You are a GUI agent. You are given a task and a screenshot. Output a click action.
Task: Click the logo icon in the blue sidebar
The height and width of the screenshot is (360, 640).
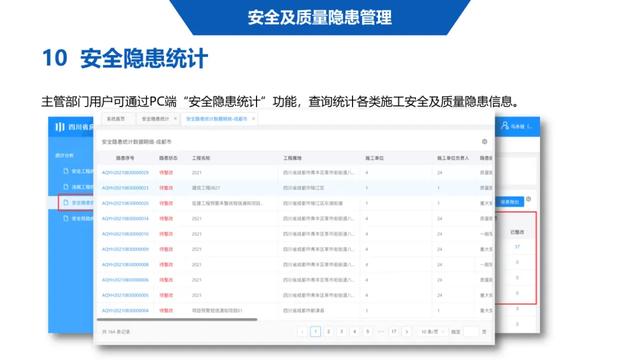[x=60, y=127]
